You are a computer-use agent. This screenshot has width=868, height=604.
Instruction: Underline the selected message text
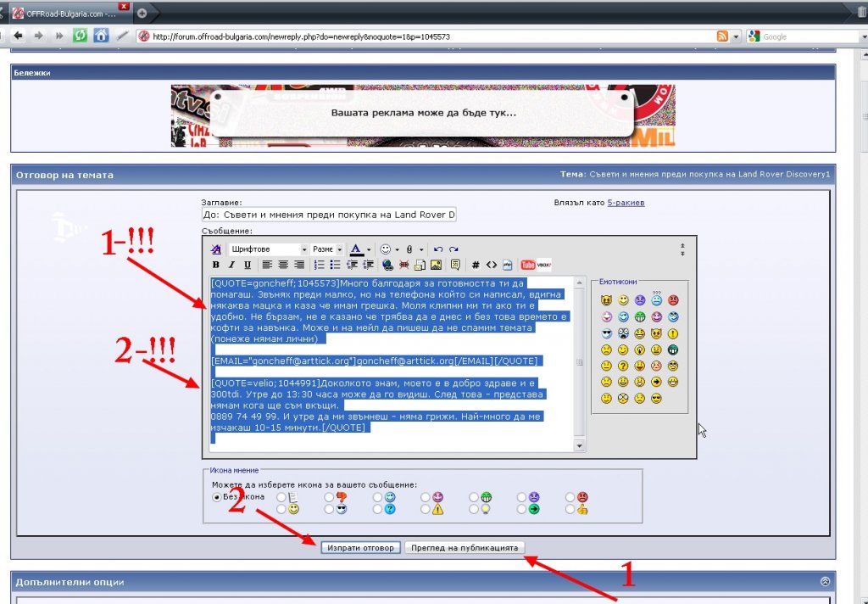point(248,265)
